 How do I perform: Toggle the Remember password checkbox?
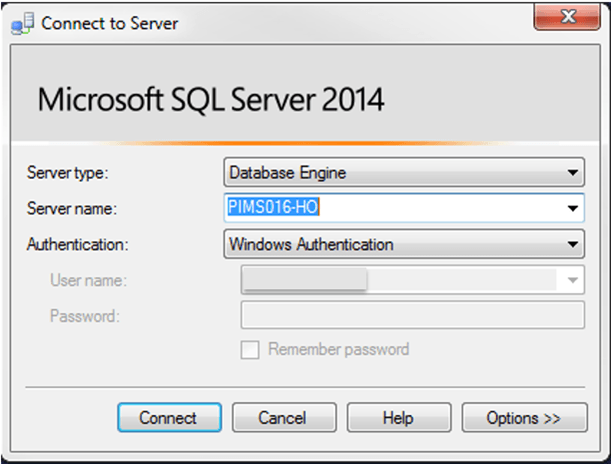250,349
